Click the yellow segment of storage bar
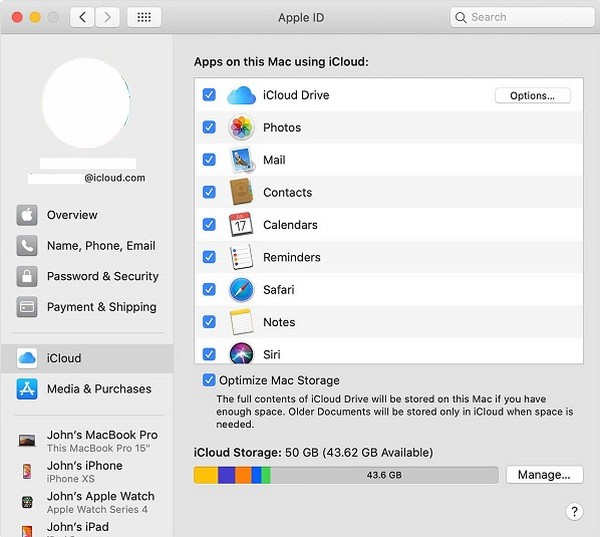 tap(206, 475)
